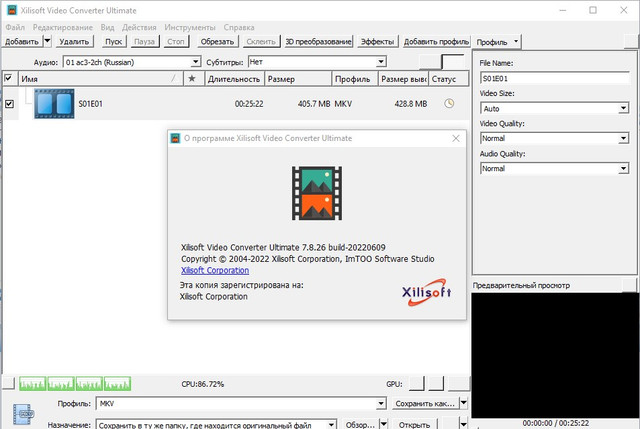Open the Вид menu
This screenshot has width=640, height=429.
(107, 27)
